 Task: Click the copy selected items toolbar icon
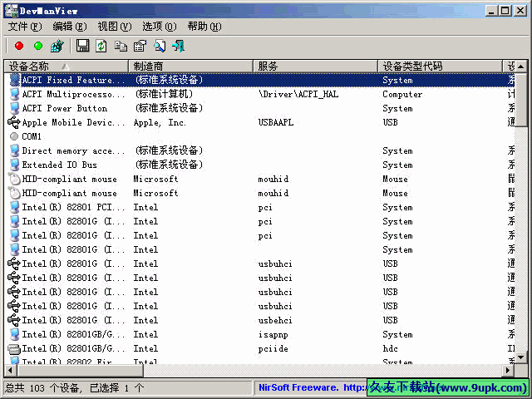[x=121, y=46]
